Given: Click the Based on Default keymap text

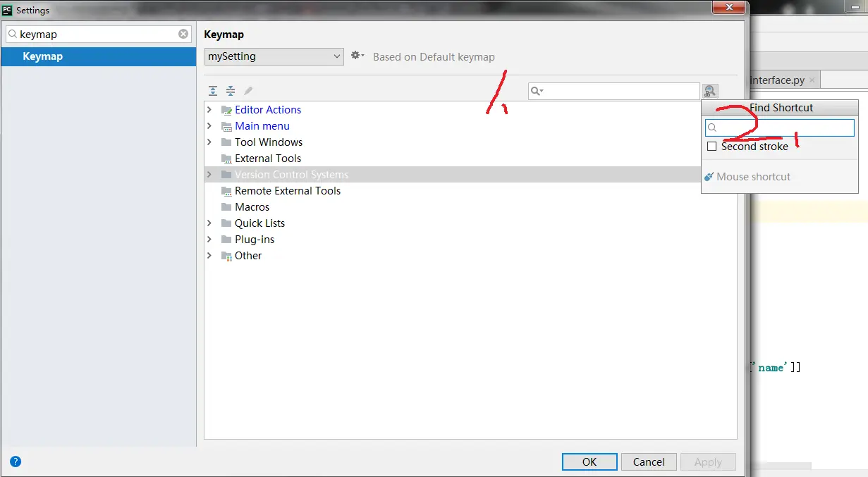Looking at the screenshot, I should (434, 57).
